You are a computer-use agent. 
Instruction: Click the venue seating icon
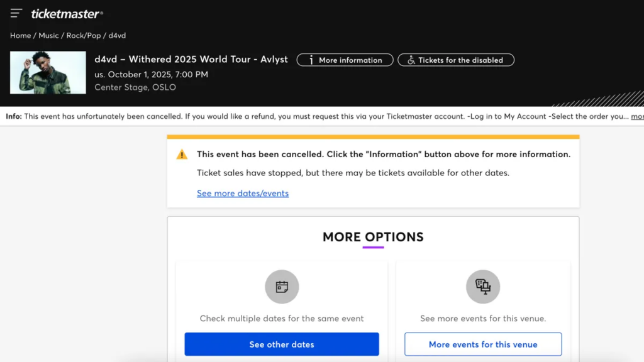pos(483,287)
